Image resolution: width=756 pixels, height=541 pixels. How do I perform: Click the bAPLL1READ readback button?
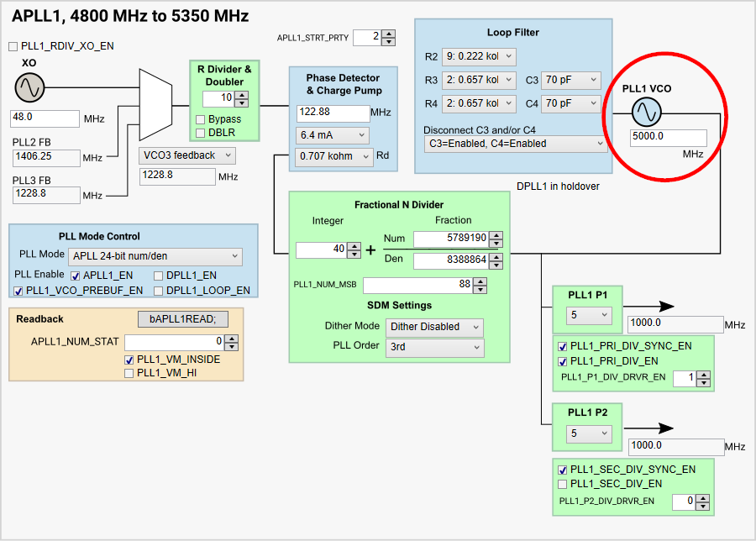[x=183, y=319]
